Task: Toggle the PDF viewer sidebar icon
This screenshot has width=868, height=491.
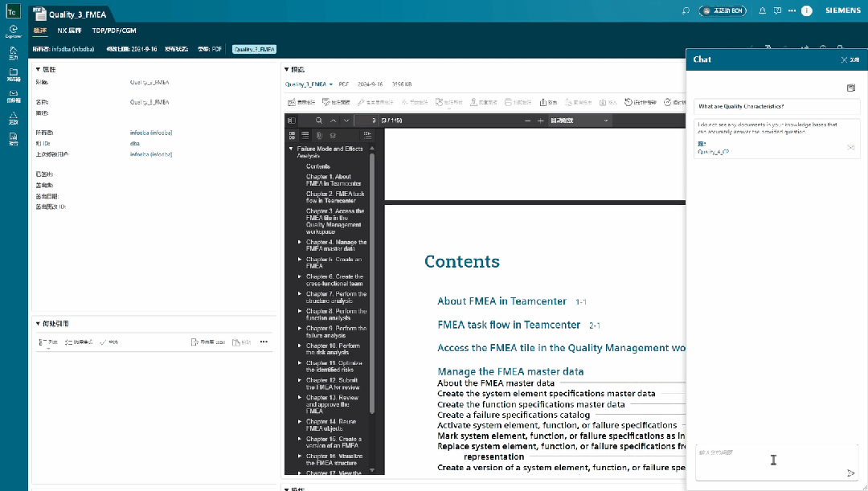Action: (292, 120)
